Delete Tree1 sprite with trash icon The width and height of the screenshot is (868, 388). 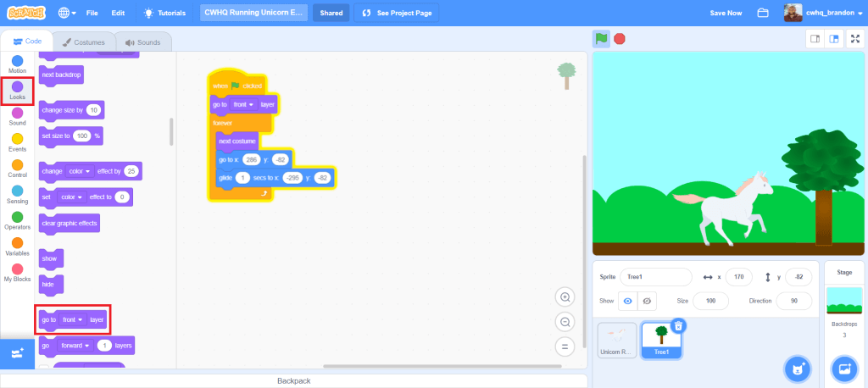point(678,325)
